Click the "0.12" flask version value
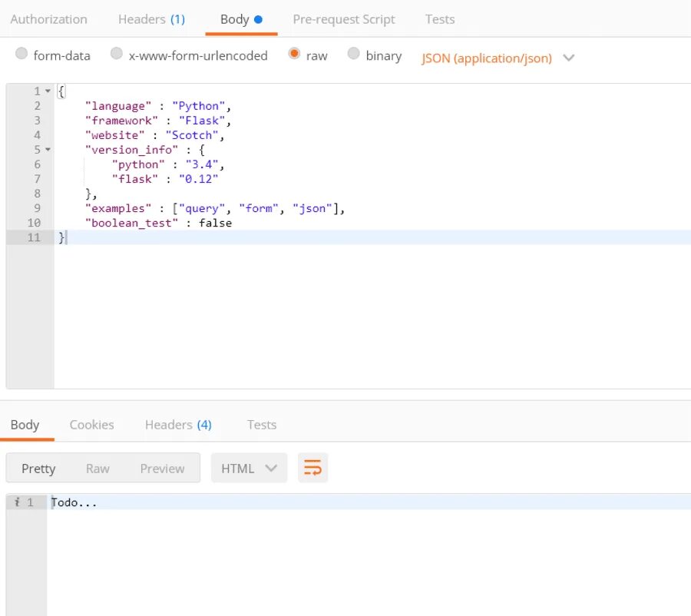Image resolution: width=691 pixels, height=616 pixels. [x=199, y=179]
